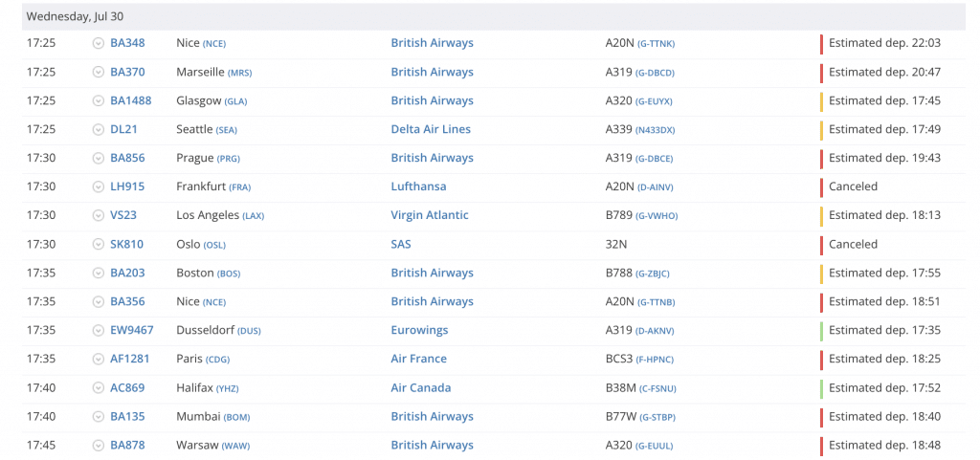Open flight number link BA856
Image resolution: width=980 pixels, height=460 pixels.
point(127,158)
